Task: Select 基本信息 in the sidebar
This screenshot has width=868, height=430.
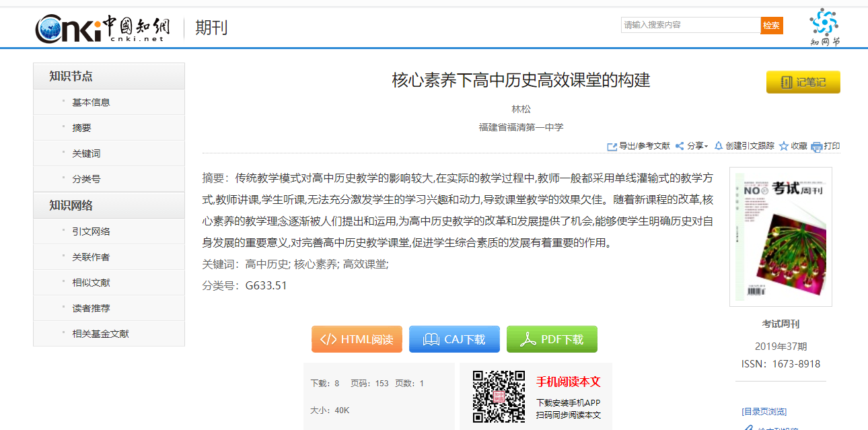Action: click(x=91, y=102)
